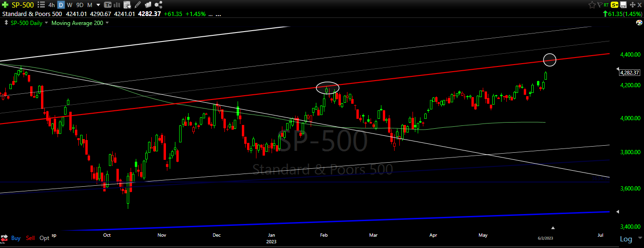The height and width of the screenshot is (248, 644).
Task: Click the 61.35(1.45%) change readout at top right
Action: (622, 14)
